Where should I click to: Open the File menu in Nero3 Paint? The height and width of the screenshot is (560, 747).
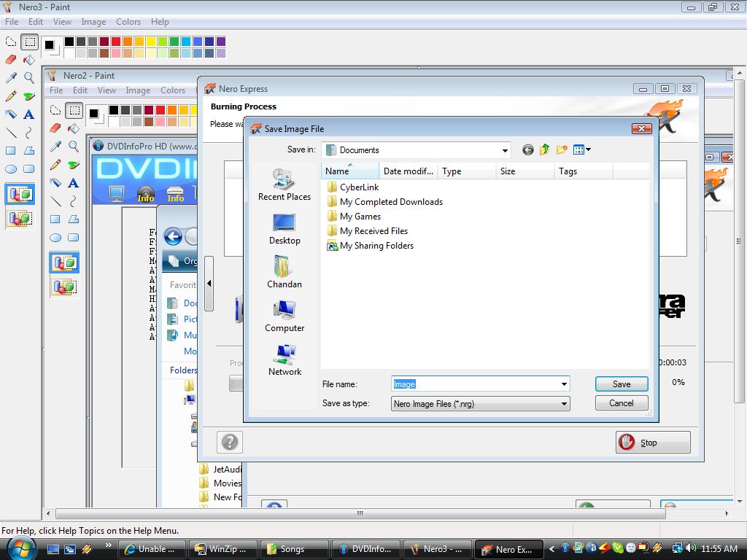[x=12, y=22]
